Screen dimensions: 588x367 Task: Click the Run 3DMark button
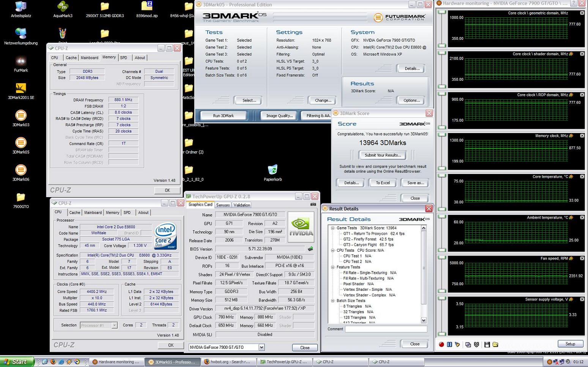224,116
